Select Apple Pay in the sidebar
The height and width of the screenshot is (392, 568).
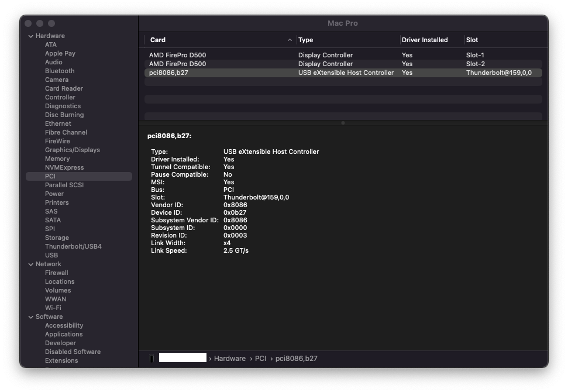[x=60, y=53]
